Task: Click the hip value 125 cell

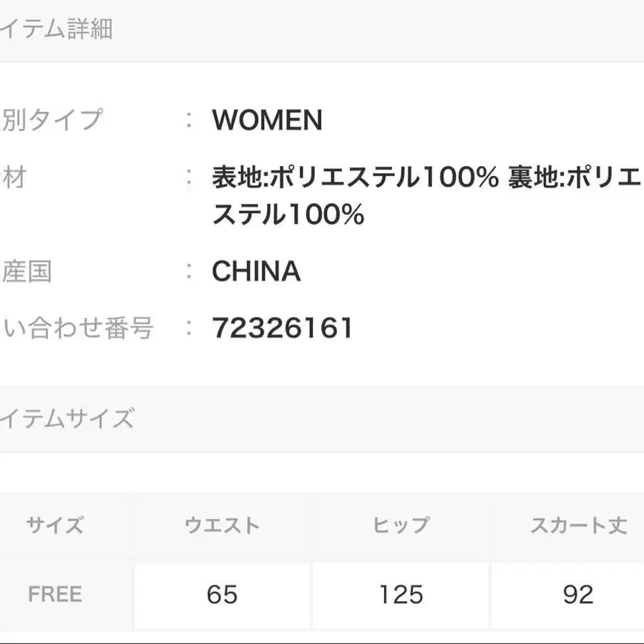Action: (x=401, y=594)
